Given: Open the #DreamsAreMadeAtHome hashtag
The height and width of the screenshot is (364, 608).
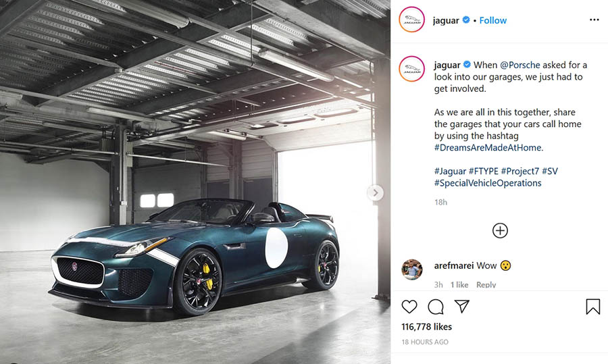Looking at the screenshot, I should click(488, 148).
